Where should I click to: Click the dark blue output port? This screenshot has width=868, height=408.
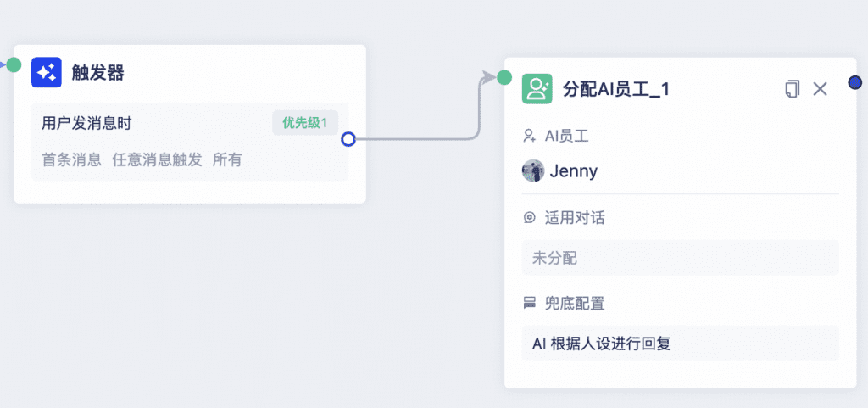click(x=855, y=82)
